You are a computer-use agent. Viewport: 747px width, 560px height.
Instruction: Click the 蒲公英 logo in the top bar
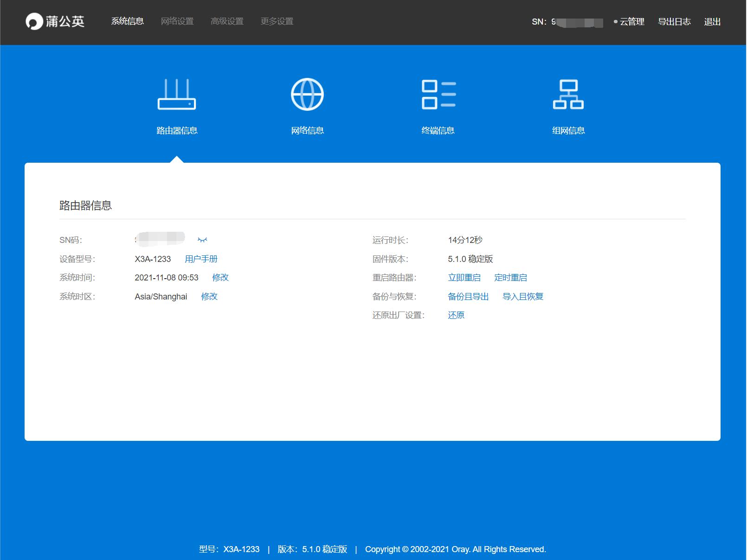pos(55,21)
